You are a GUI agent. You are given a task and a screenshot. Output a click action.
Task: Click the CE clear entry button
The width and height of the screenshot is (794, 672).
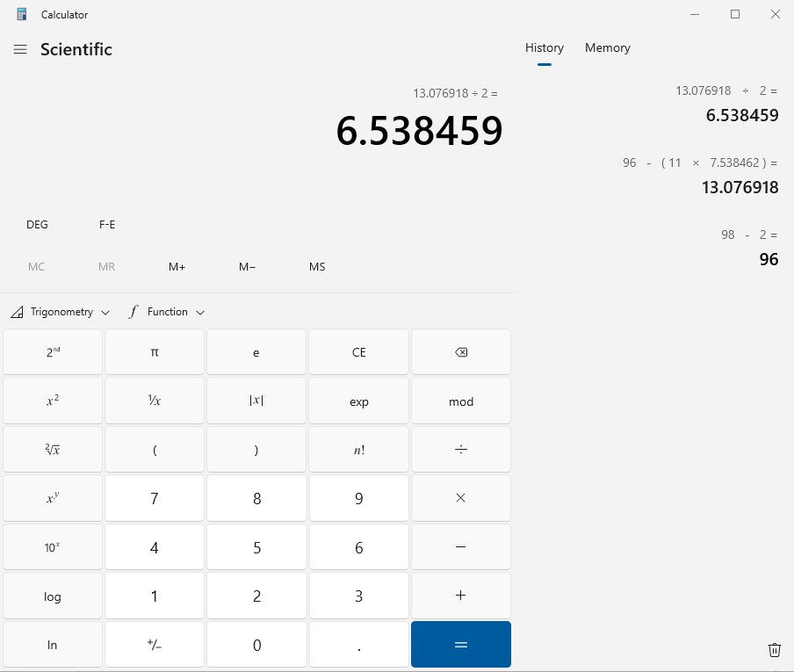coord(358,352)
